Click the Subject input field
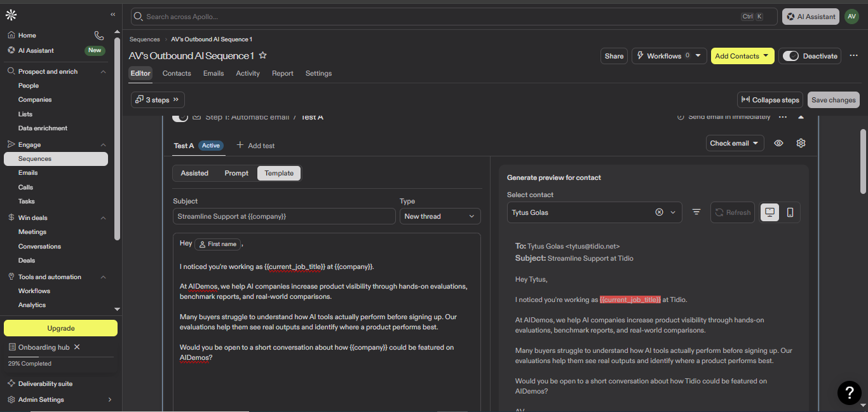Screen dimensions: 868x412 [x=284, y=216]
